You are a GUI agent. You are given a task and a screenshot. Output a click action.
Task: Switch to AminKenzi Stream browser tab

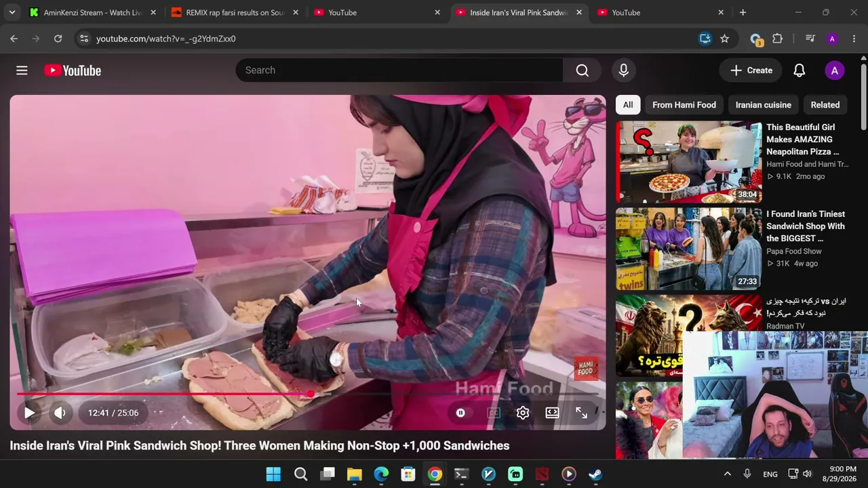point(92,12)
